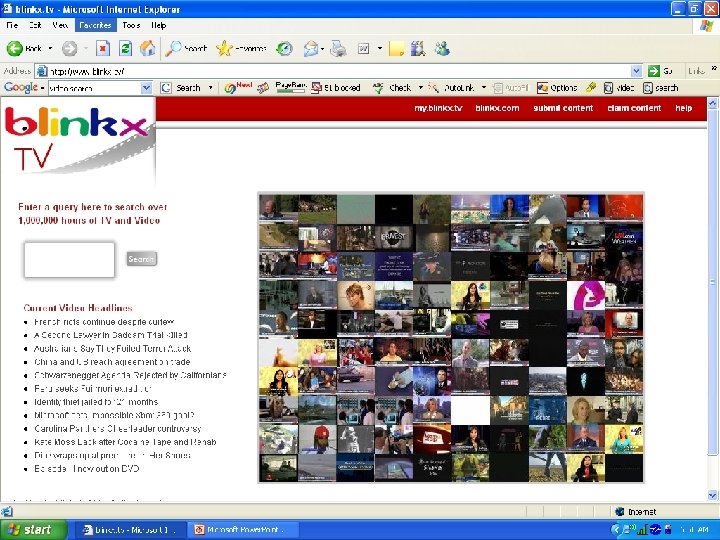Image resolution: width=720 pixels, height=540 pixels.
Task: Open the Favorites menu
Action: pyautogui.click(x=96, y=25)
